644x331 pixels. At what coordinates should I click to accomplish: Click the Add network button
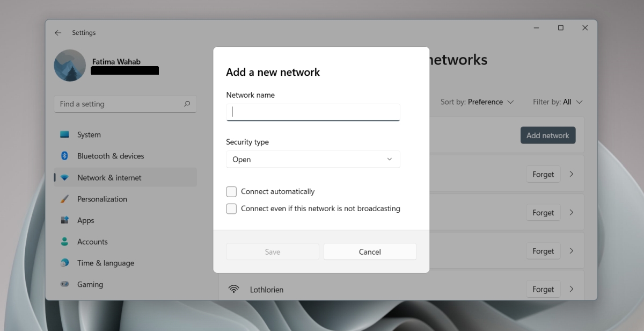coord(548,135)
